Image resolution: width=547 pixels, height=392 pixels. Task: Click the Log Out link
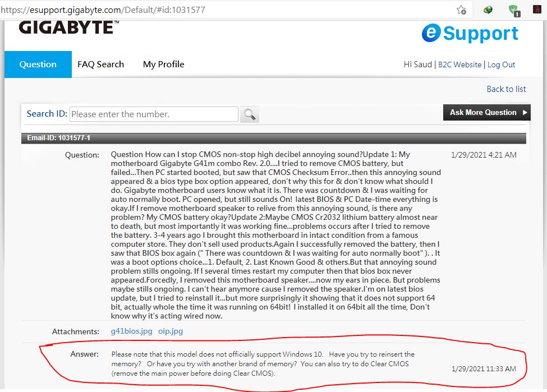click(501, 65)
